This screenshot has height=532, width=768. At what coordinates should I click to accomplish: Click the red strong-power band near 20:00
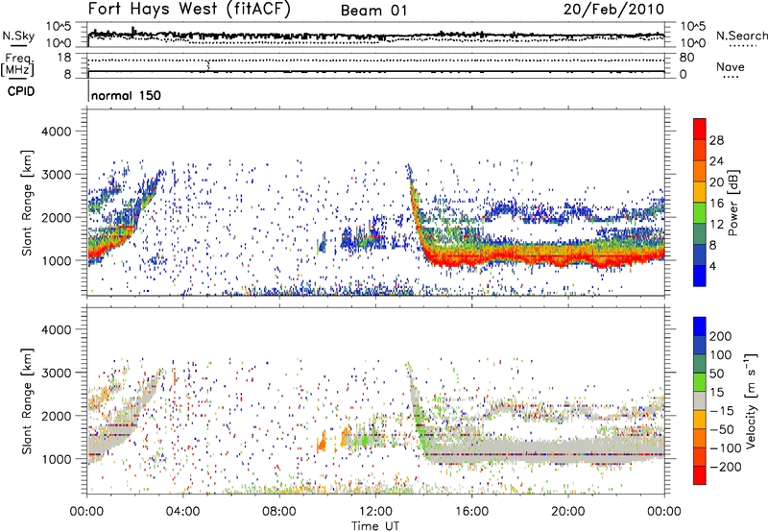tap(567, 255)
